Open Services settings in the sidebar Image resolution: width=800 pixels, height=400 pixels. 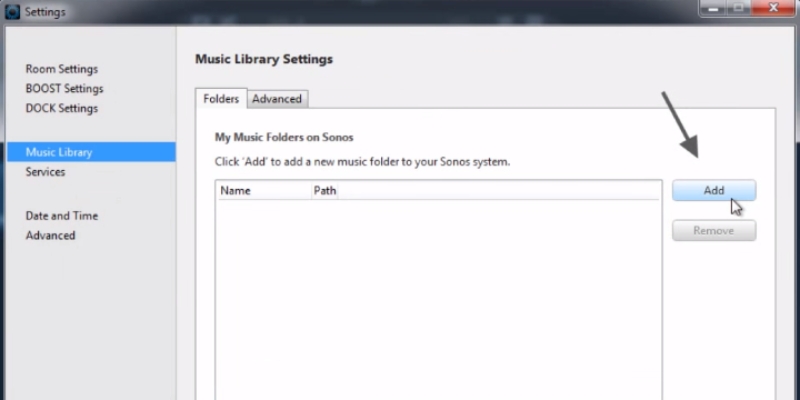coord(45,172)
